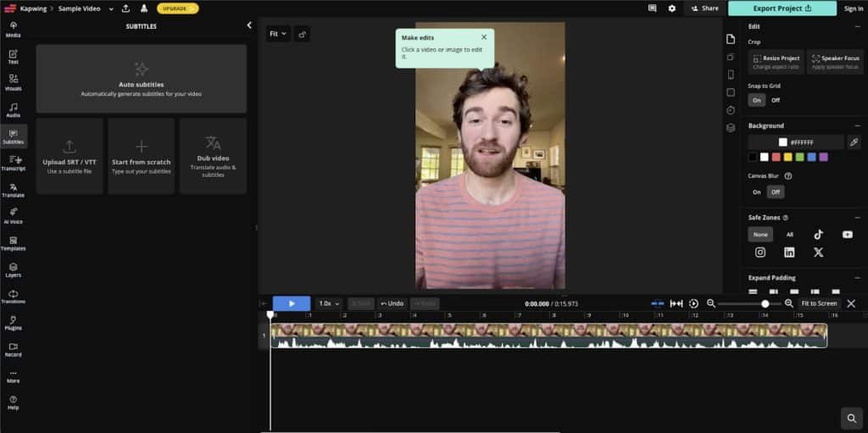Select the YouTube safe zone icon
The height and width of the screenshot is (433, 868).
point(848,234)
